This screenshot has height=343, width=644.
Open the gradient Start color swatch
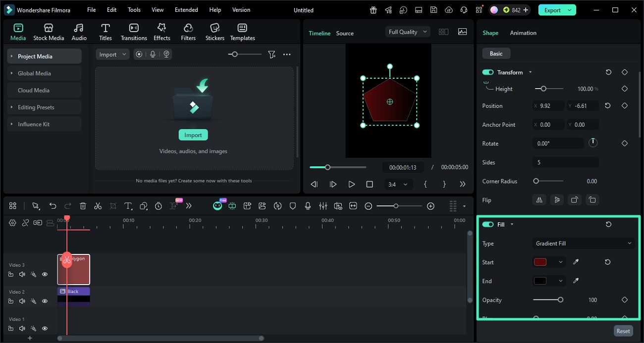tap(540, 262)
